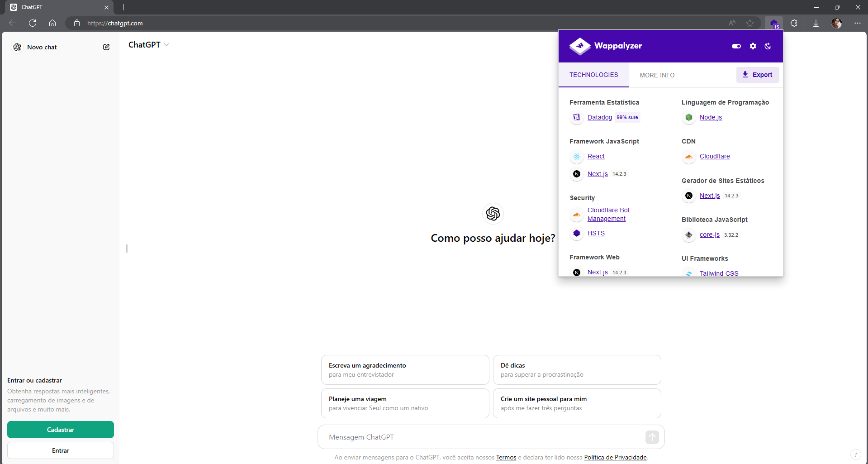This screenshot has height=464, width=868.
Task: Open the React link
Action: point(596,157)
